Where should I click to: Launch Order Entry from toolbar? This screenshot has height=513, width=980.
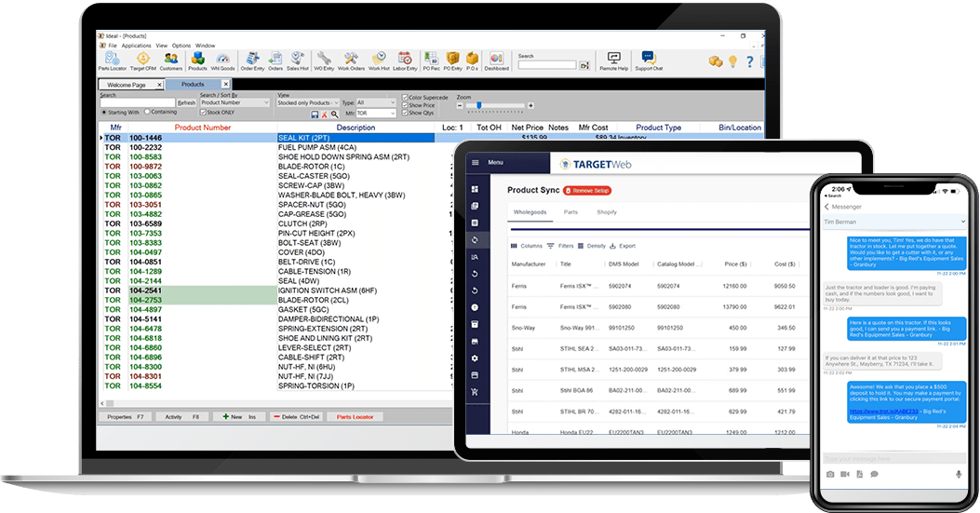252,61
